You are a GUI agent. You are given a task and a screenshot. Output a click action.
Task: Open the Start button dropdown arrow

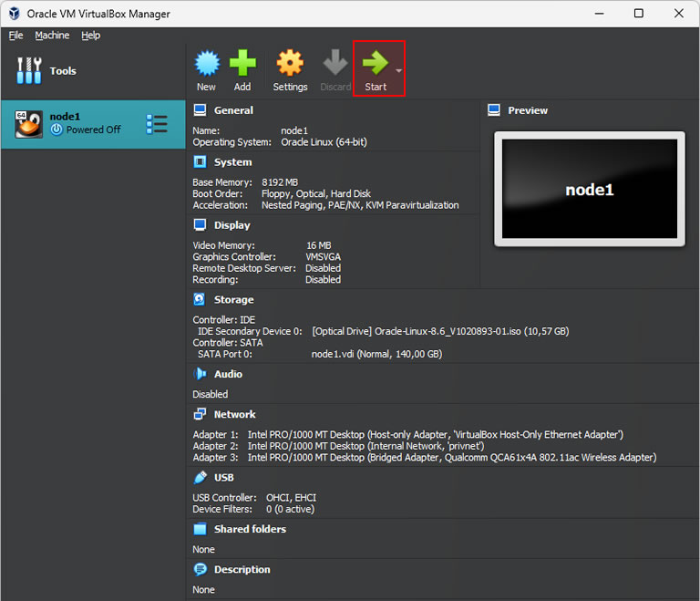point(398,70)
